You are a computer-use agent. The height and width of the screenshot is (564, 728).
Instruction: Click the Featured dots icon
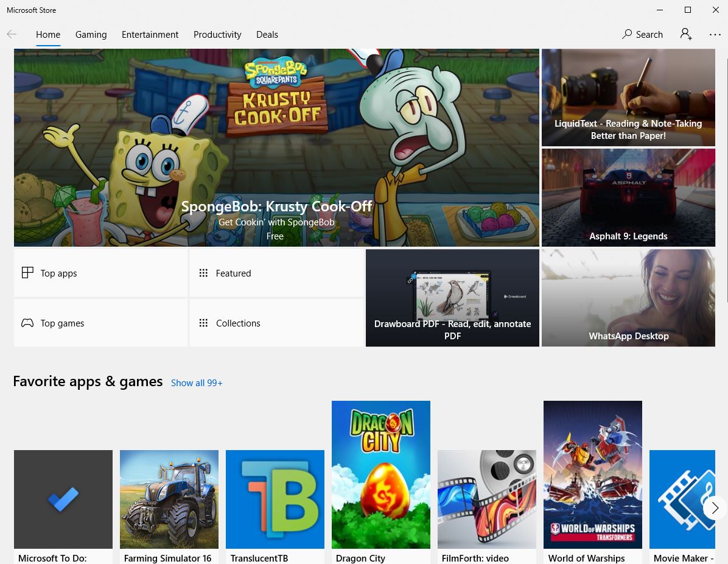click(x=203, y=273)
